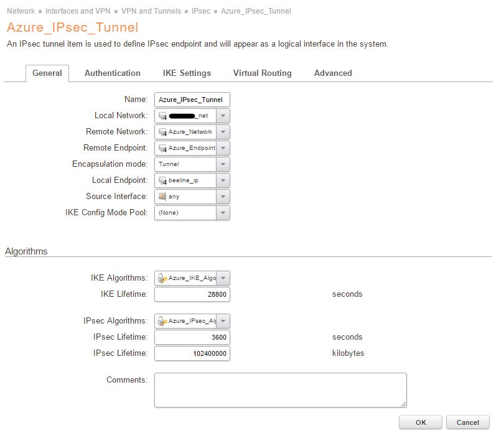
Task: Open the Remote Endpoint dropdown arrow
Action: click(x=223, y=148)
